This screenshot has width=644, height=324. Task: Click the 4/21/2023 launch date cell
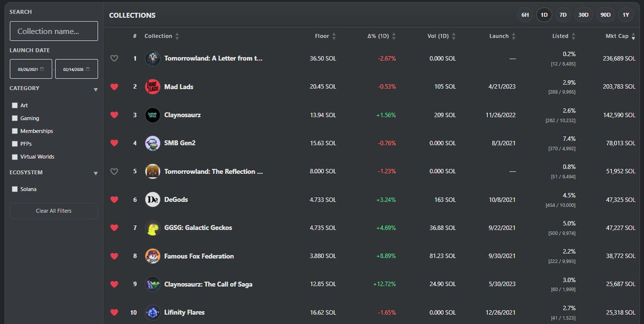point(503,87)
